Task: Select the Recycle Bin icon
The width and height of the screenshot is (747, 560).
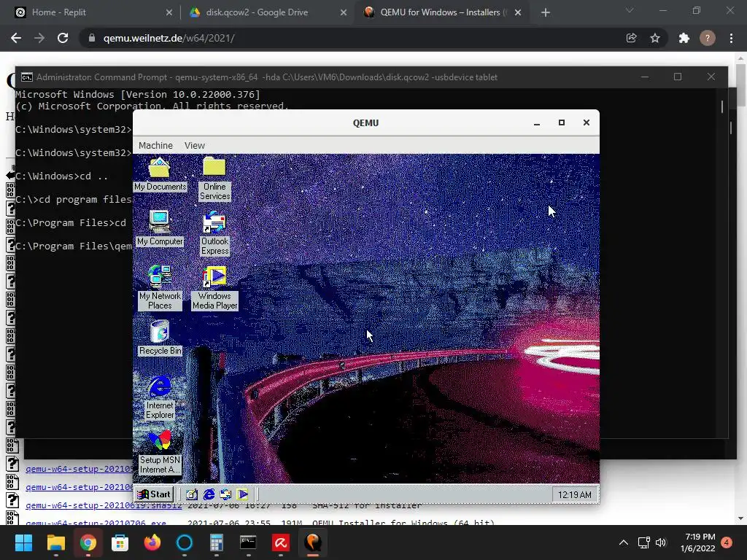Action: (x=160, y=338)
